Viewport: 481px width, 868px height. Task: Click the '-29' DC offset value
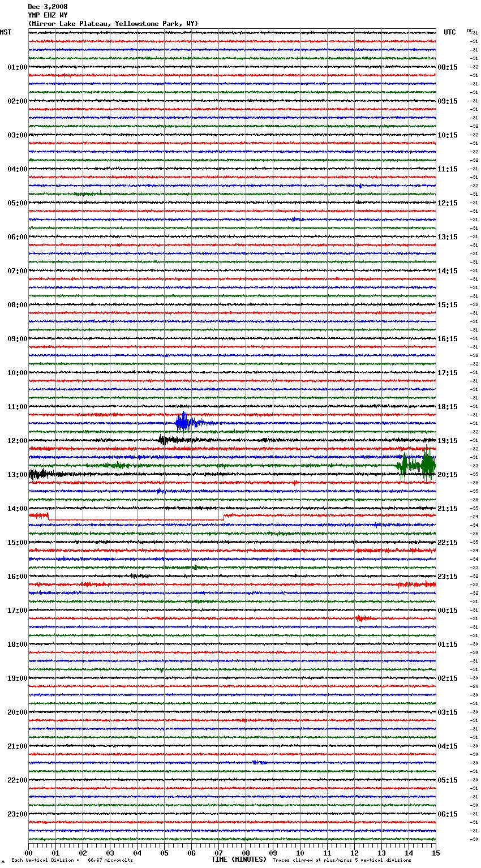pyautogui.click(x=475, y=686)
